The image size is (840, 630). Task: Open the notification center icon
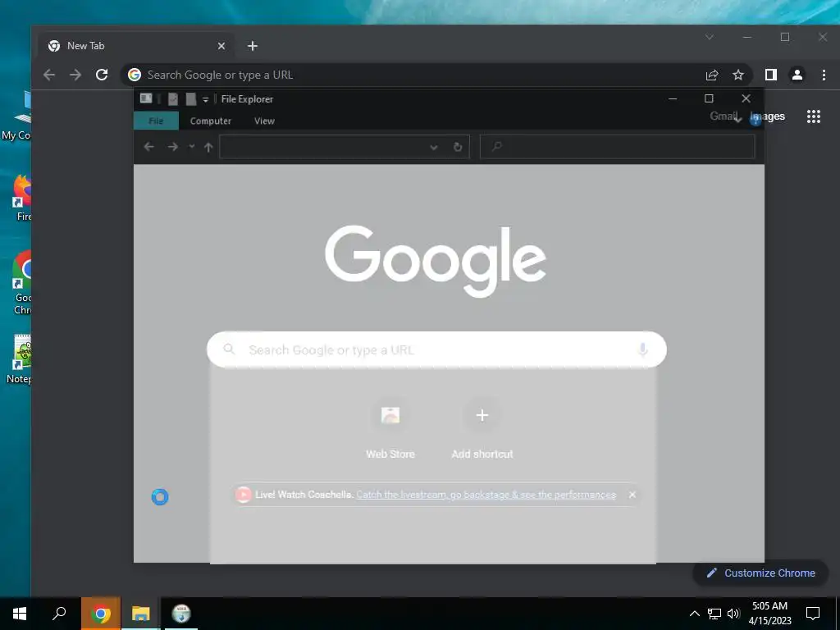[813, 614]
